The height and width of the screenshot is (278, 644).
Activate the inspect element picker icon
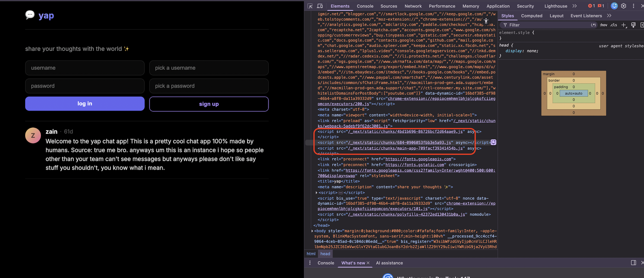click(x=310, y=6)
